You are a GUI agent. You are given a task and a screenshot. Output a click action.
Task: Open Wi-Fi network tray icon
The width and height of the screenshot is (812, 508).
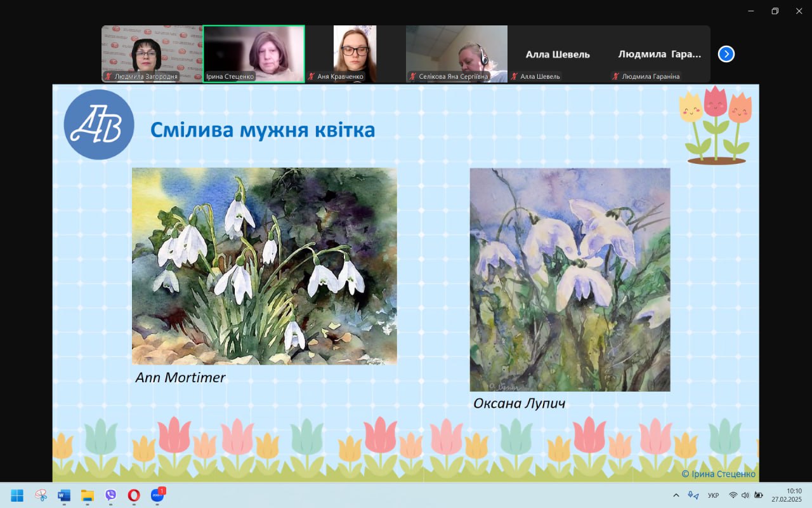pyautogui.click(x=733, y=495)
